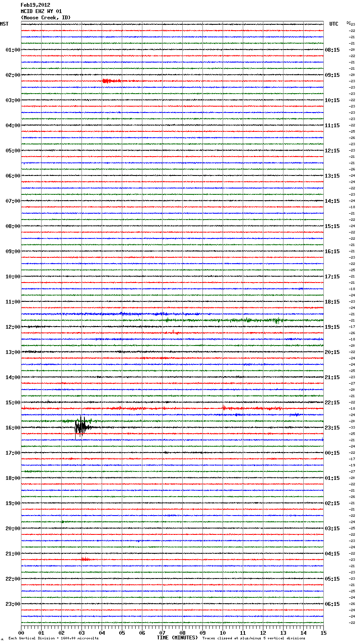Click the small red burst in the 21:15 MST trace
357x644 pixels.
click(85, 559)
